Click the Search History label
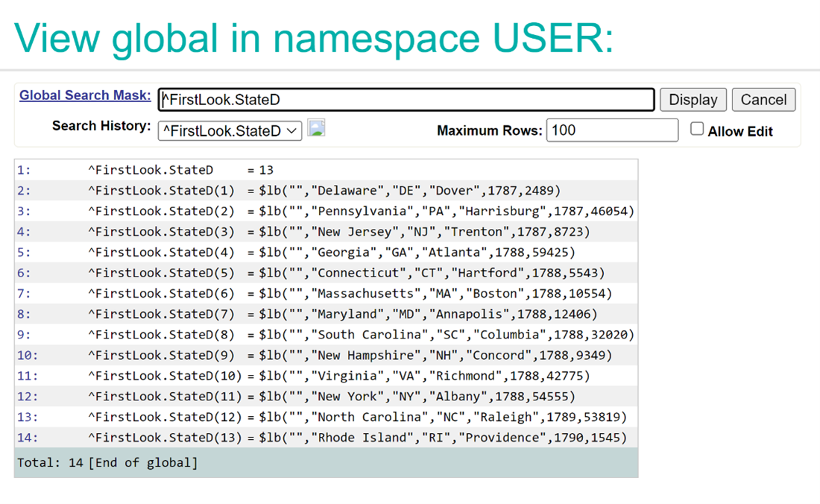This screenshot has width=820, height=504. point(101,126)
